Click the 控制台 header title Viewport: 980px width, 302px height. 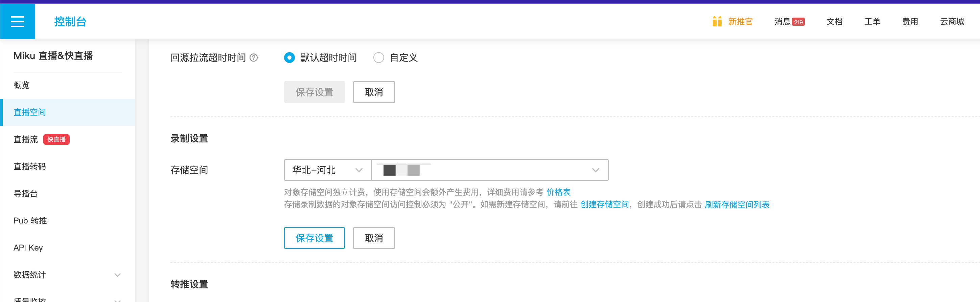click(x=70, y=22)
